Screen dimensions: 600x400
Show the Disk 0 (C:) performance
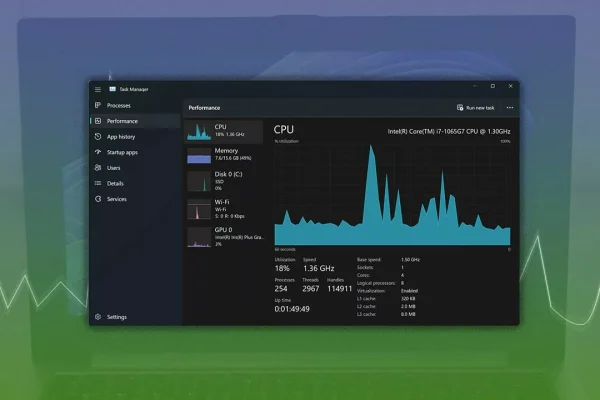223,181
